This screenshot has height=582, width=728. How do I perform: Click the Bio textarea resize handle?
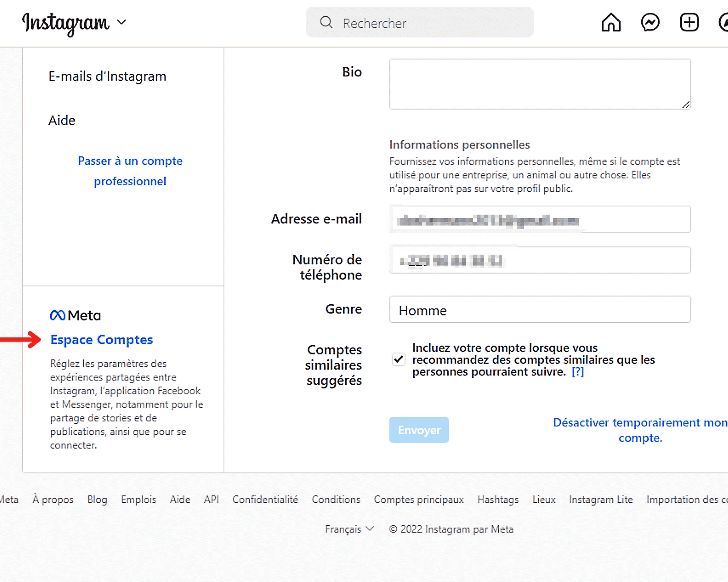pos(686,105)
